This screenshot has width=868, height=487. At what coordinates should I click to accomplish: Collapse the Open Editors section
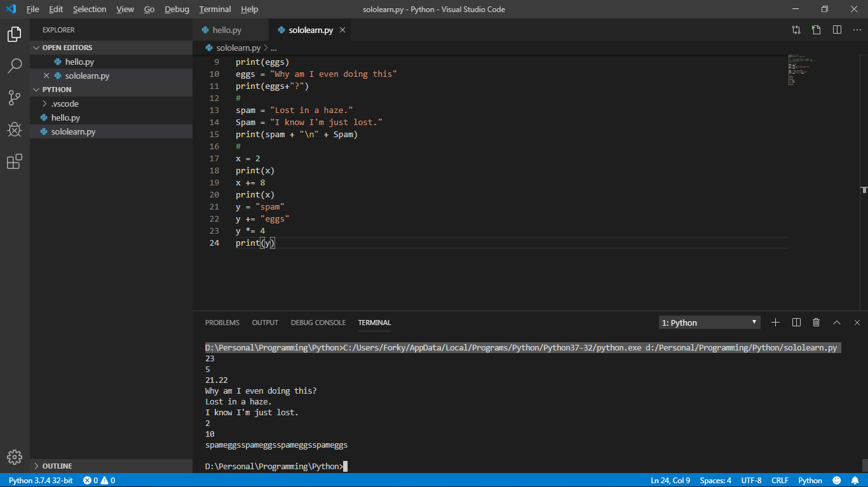(111, 48)
